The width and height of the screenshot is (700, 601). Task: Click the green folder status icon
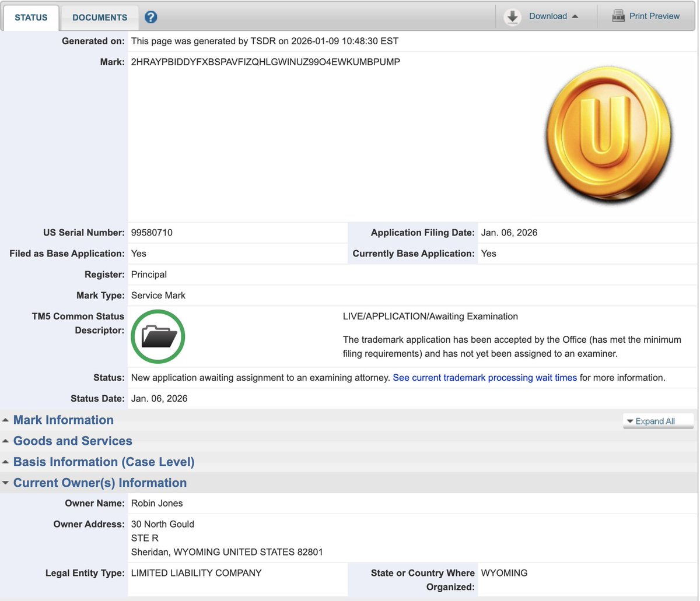(x=157, y=337)
